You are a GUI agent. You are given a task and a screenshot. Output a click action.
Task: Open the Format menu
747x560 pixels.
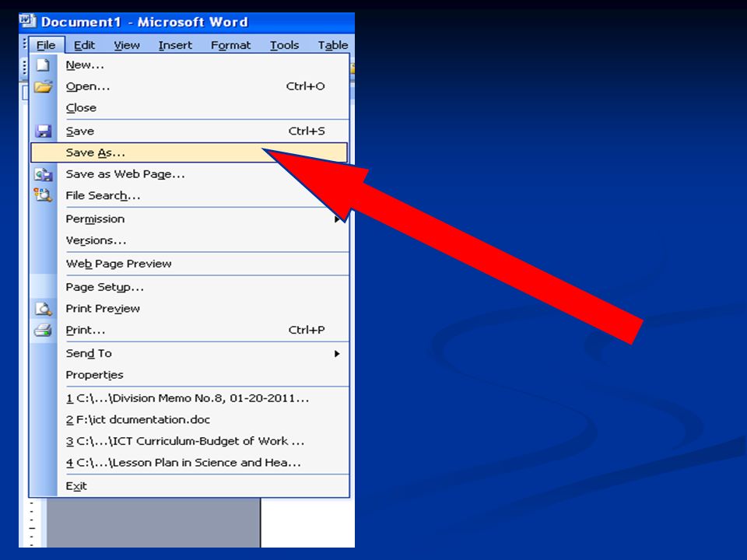pyautogui.click(x=230, y=45)
